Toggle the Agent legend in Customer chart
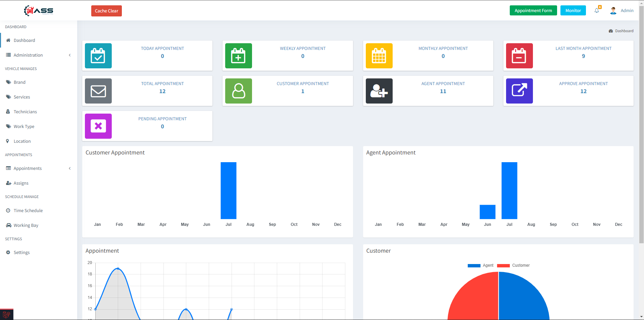644x320 pixels. 481,265
